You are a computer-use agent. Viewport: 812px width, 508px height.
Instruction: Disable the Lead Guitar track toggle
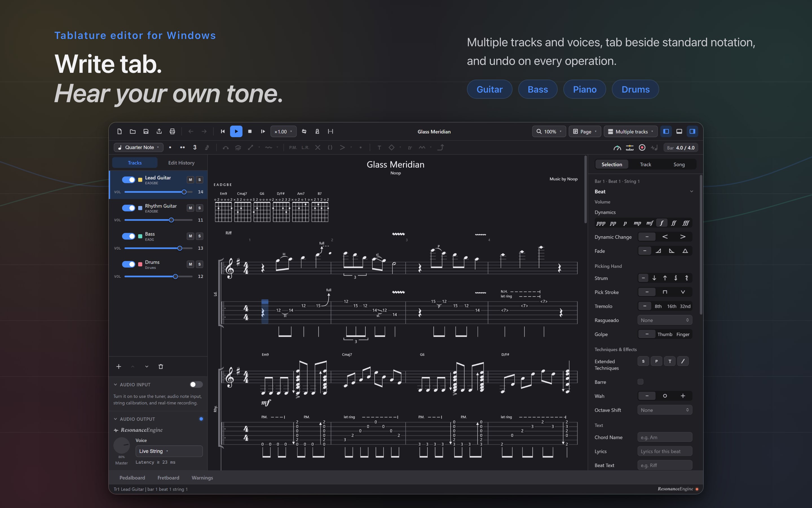coord(129,180)
